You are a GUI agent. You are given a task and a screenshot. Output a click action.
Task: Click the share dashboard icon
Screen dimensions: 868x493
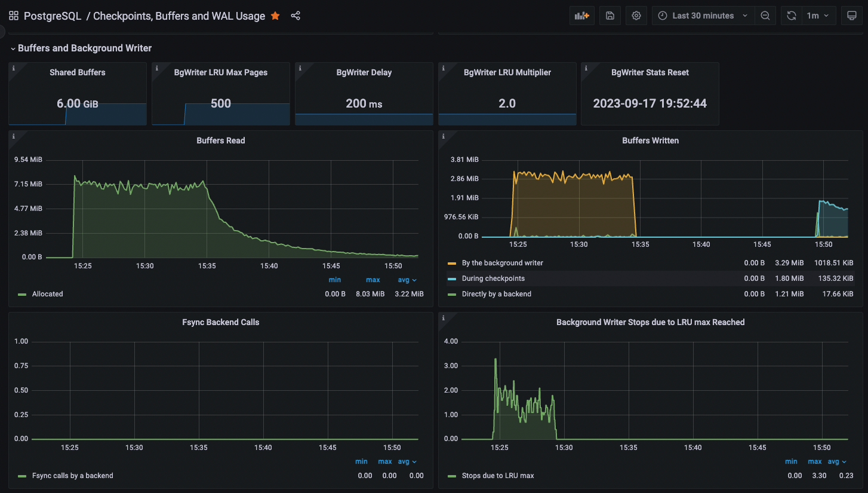(x=296, y=16)
